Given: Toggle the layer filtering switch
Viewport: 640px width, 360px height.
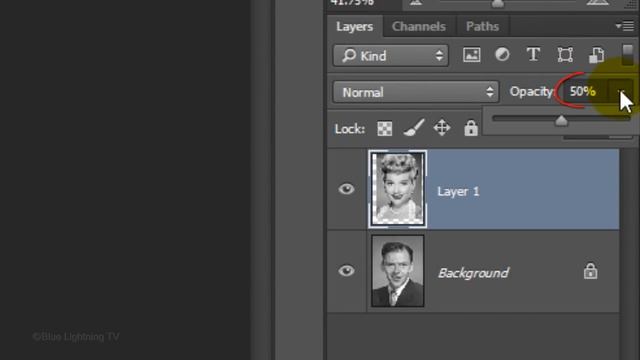Looking at the screenshot, I should (628, 55).
